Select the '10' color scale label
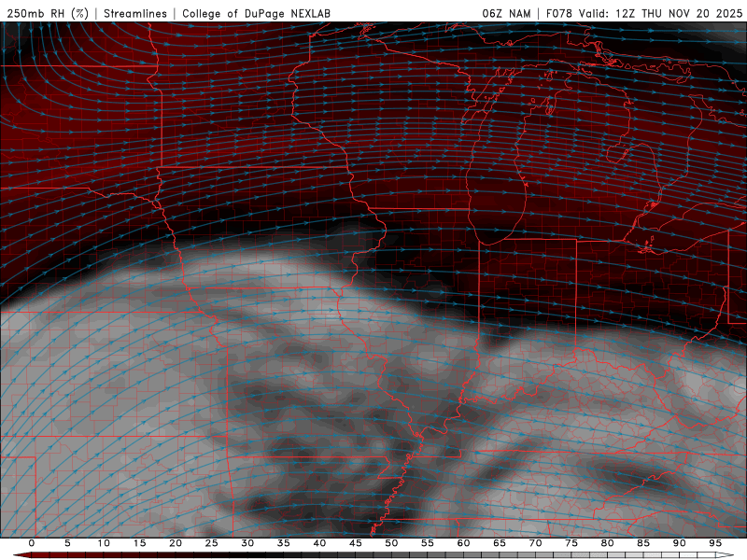This screenshot has height=560, width=747. [x=104, y=543]
